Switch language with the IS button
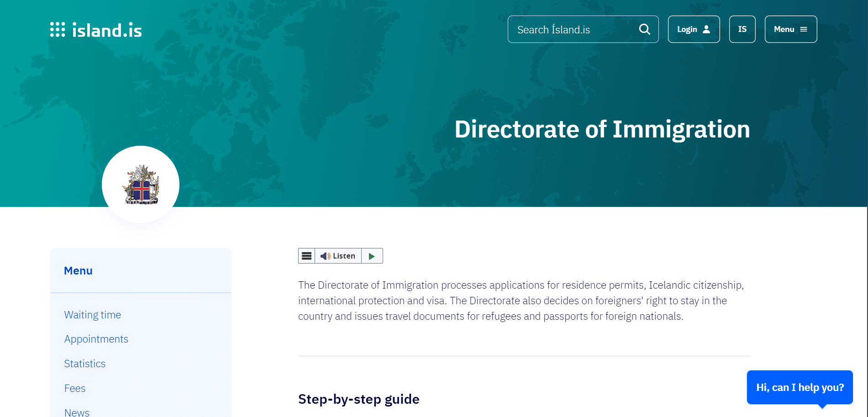Viewport: 868px width, 417px height. [x=742, y=29]
